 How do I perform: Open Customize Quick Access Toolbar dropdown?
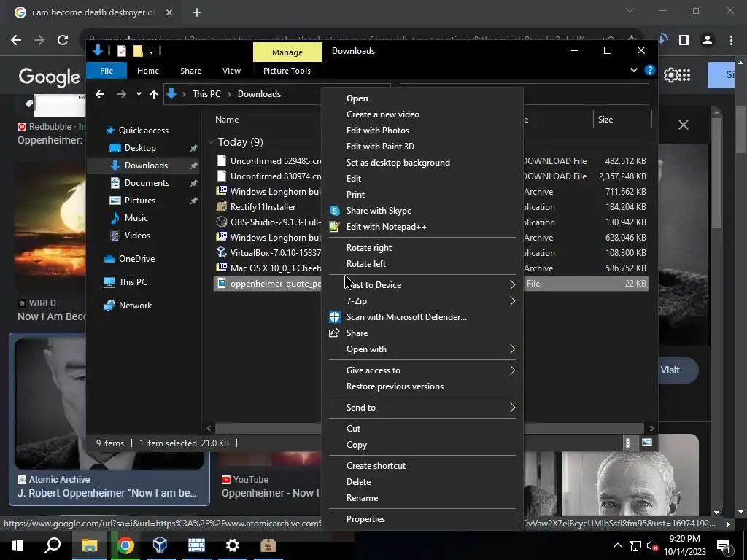point(151,51)
